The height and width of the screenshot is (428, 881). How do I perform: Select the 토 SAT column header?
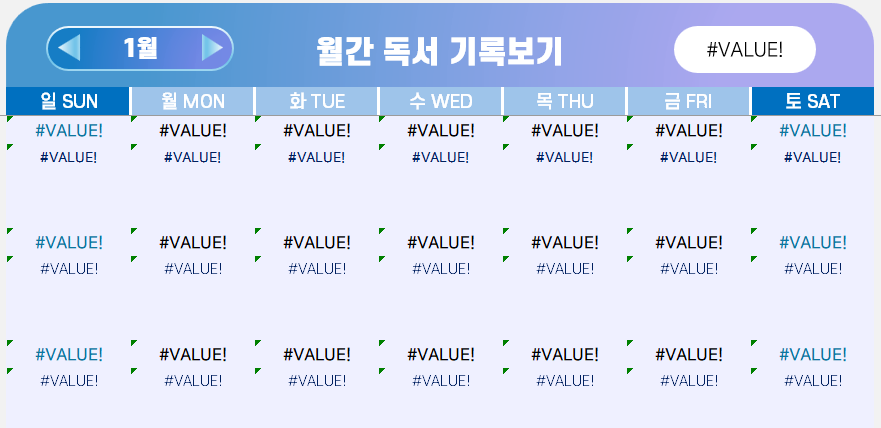click(812, 101)
